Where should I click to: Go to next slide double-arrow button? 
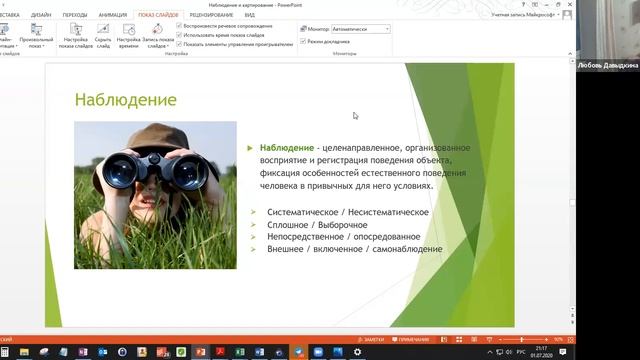pyautogui.click(x=572, y=322)
